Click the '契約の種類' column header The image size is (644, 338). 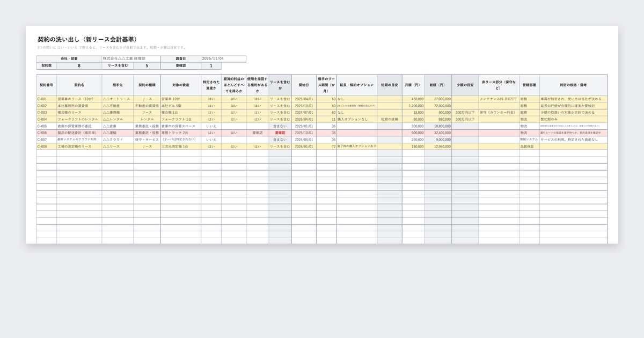pos(147,85)
